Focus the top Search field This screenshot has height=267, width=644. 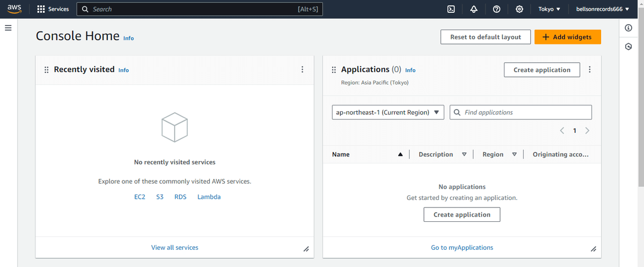(x=200, y=9)
